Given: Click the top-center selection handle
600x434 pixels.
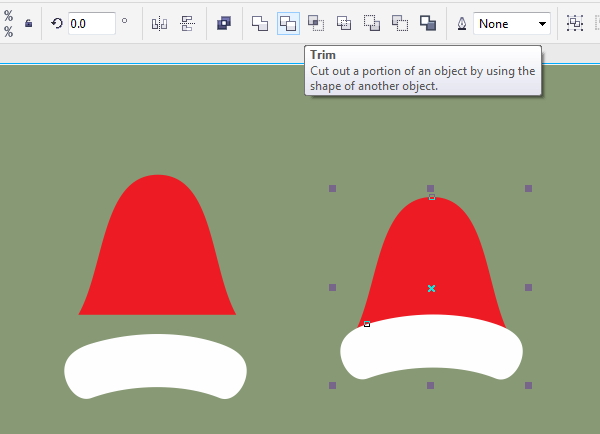Looking at the screenshot, I should pos(430,188).
